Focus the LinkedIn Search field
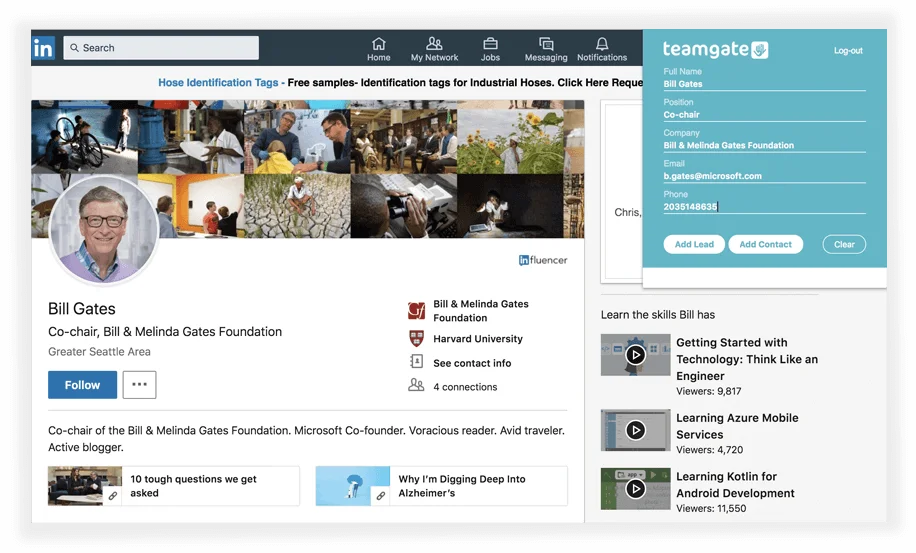Screen dimensions: 916x553 (161, 48)
